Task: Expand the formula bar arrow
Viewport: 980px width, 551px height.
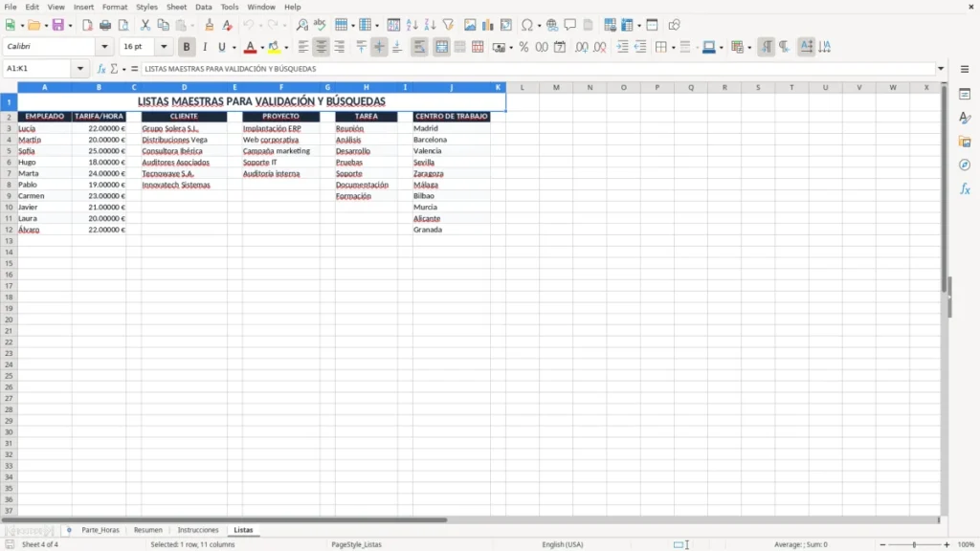Action: [941, 69]
